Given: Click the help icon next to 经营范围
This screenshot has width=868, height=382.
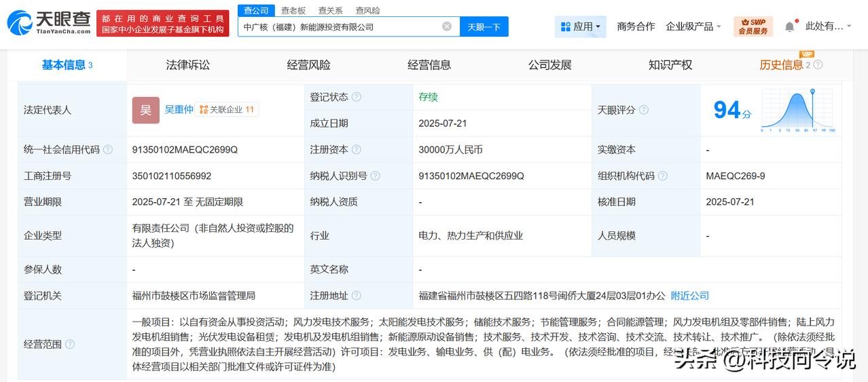Looking at the screenshot, I should click(x=70, y=345).
